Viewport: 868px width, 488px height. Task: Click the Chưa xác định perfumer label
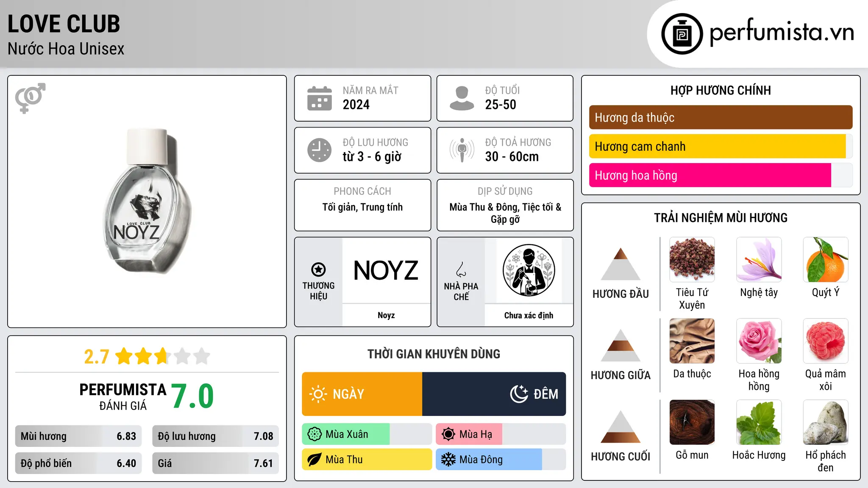click(529, 315)
